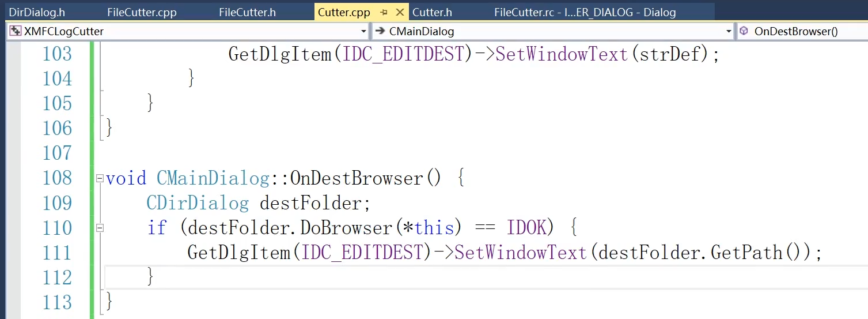Viewport: 868px width, 319px height.
Task: Click SetWindowText call on line 103
Action: coord(562,54)
